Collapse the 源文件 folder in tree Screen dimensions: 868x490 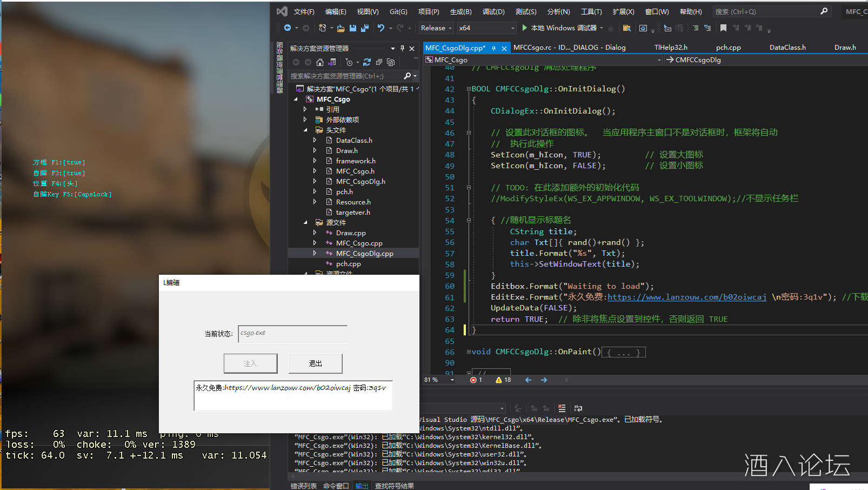coord(305,223)
